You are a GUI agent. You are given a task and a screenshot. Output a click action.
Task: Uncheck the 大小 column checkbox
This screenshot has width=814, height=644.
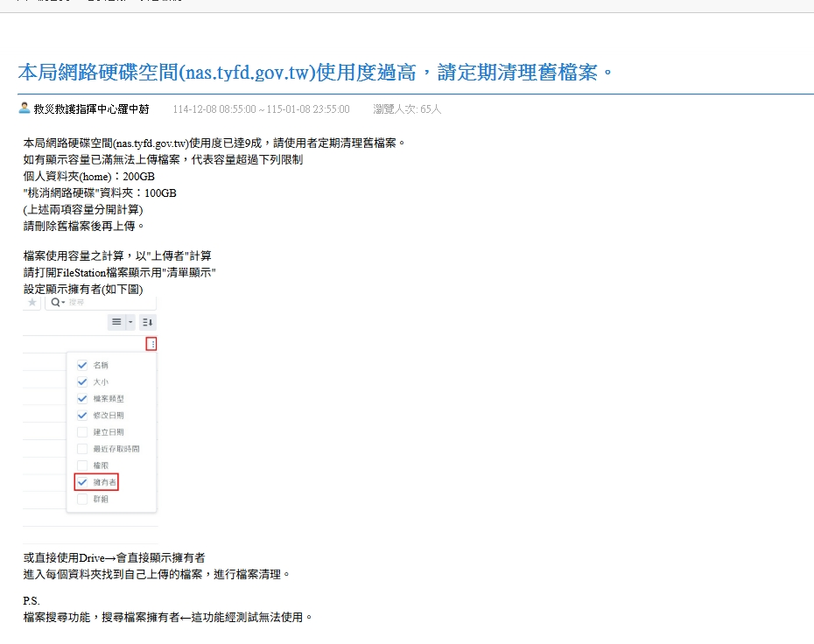(82, 381)
